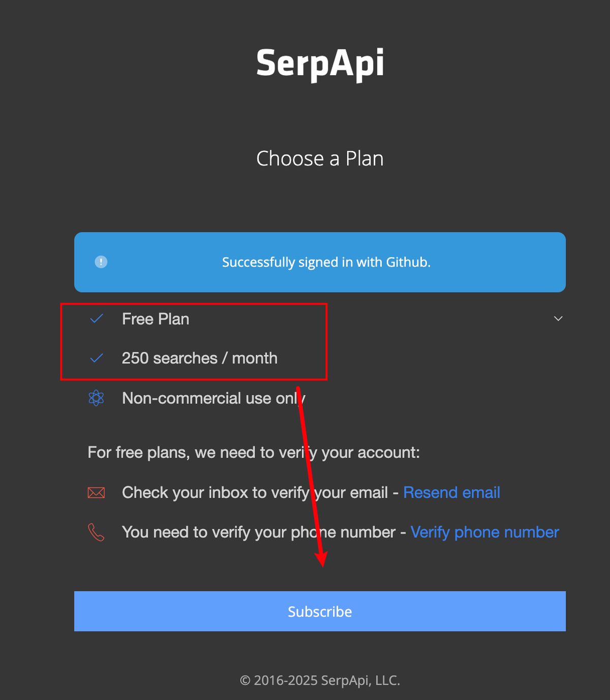This screenshot has width=610, height=700.
Task: Click the red envelope email icon
Action: [96, 492]
